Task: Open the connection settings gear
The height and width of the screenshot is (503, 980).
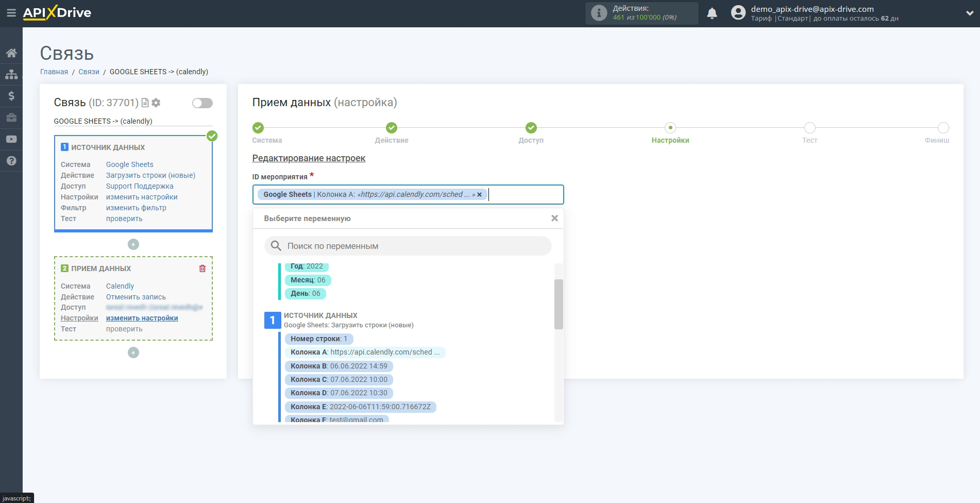Action: click(x=156, y=103)
